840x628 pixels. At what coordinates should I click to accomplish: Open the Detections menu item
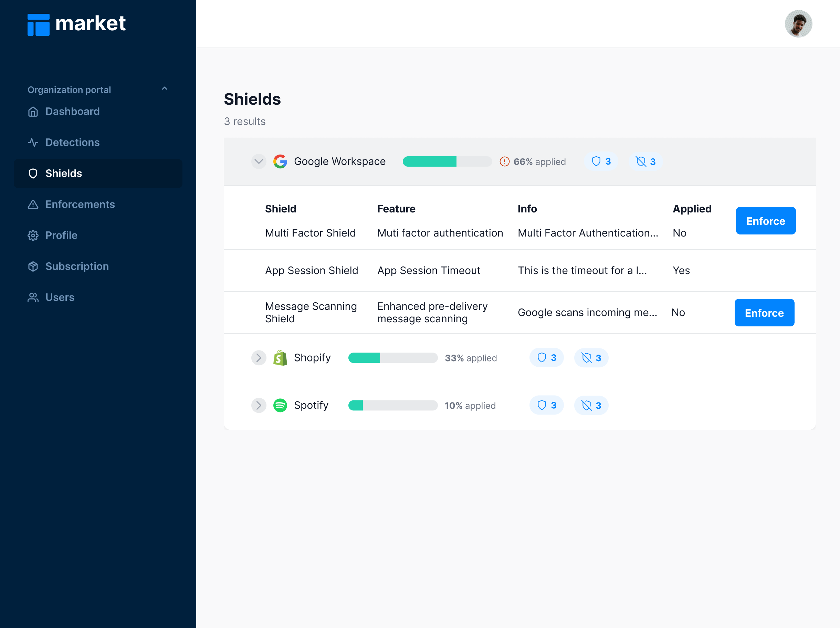[x=72, y=143]
